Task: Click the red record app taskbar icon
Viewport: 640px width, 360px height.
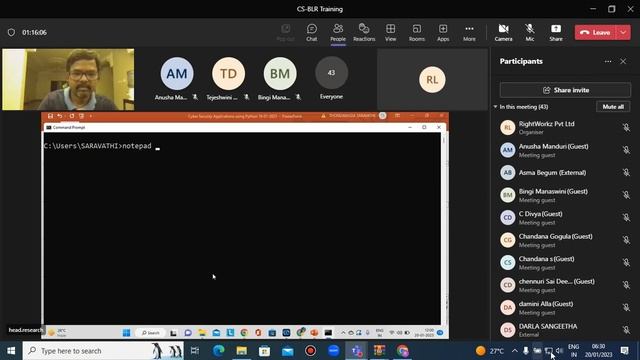Action: pos(310,351)
